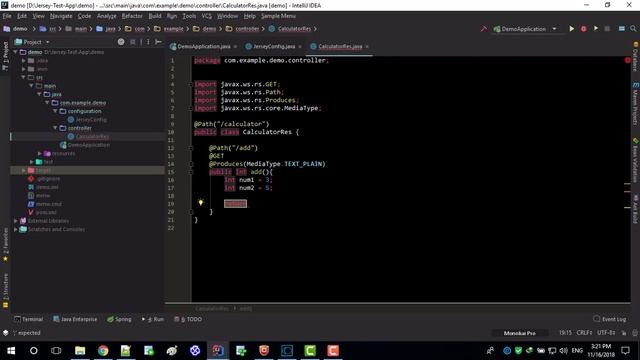The image size is (640, 360).
Task: Toggle the Event Log panel
Action: pyautogui.click(x=609, y=319)
